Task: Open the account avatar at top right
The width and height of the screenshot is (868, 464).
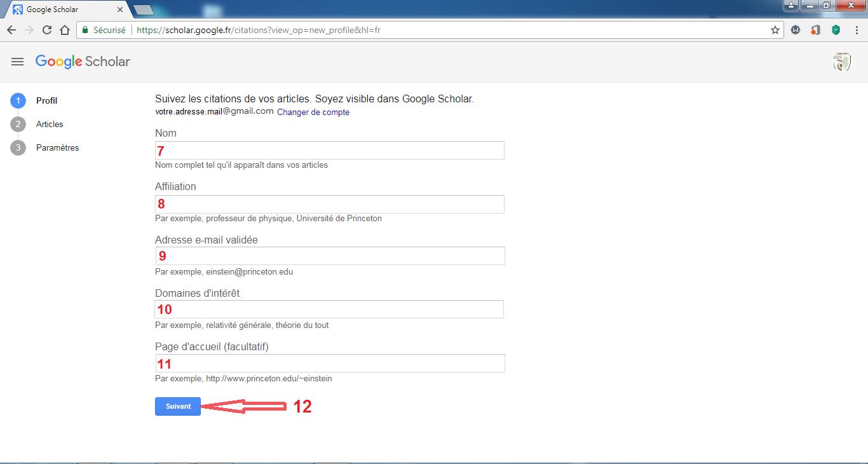Action: (x=842, y=62)
